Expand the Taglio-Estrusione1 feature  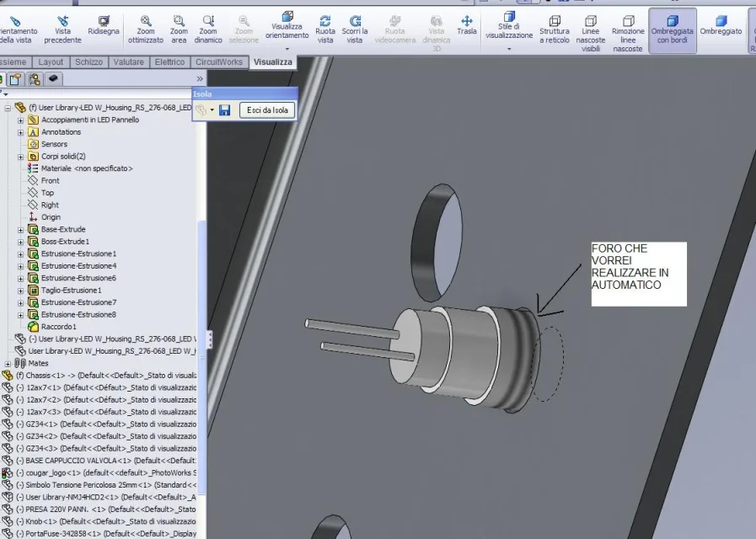tap(21, 291)
